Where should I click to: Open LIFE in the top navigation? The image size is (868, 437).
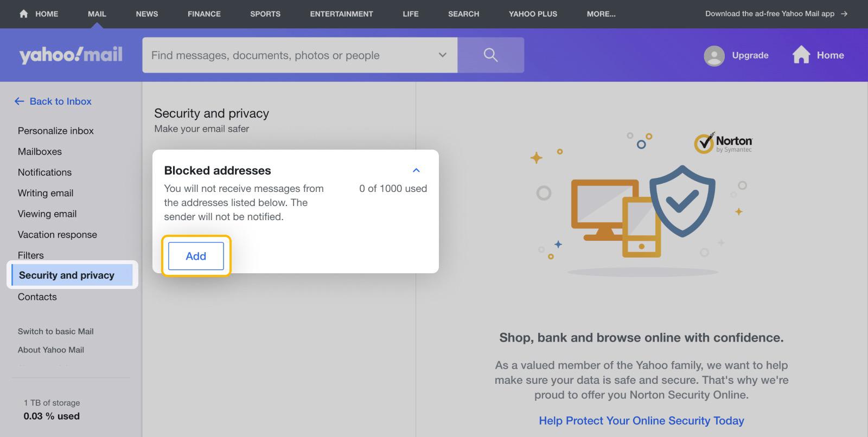411,14
